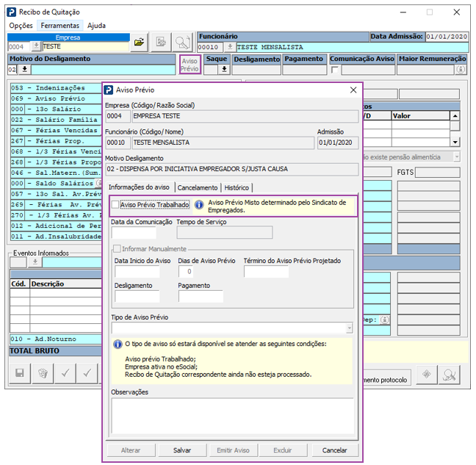Click the second checkmark toolbar icon

(x=87, y=373)
